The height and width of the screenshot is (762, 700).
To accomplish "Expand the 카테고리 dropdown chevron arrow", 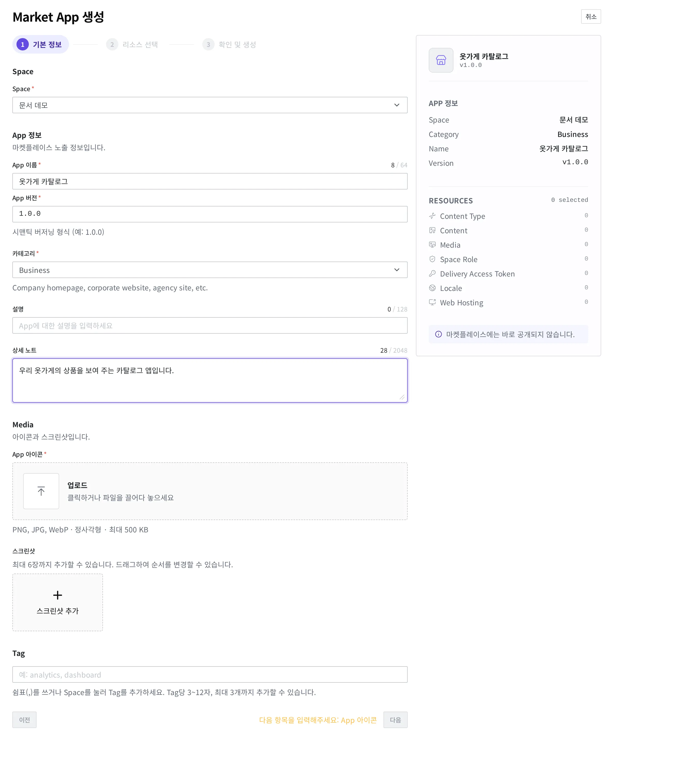I will tap(397, 270).
